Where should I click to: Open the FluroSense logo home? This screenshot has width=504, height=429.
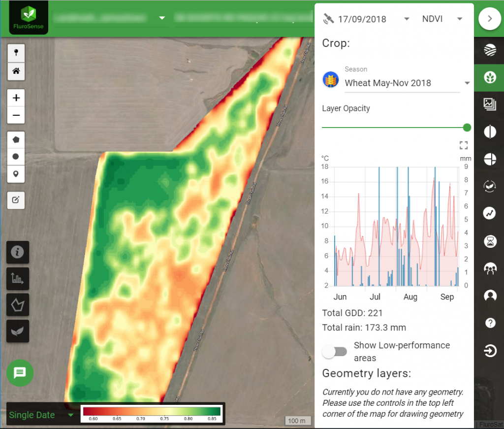(x=29, y=17)
